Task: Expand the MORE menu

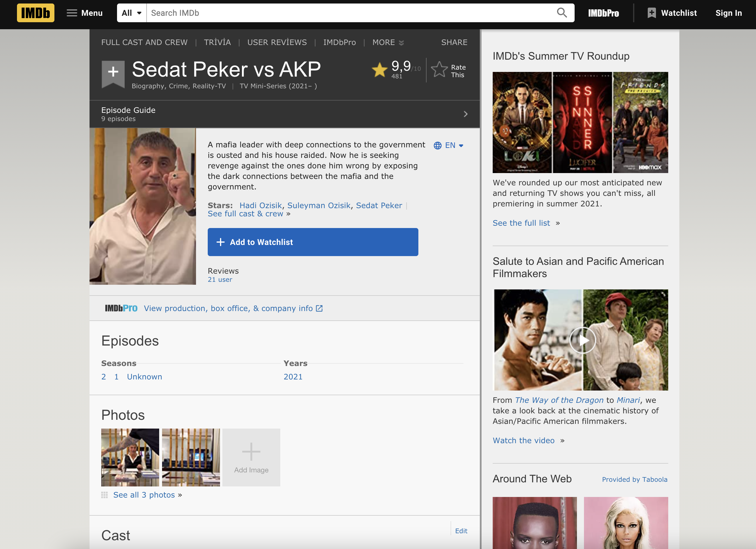Action: click(x=388, y=43)
